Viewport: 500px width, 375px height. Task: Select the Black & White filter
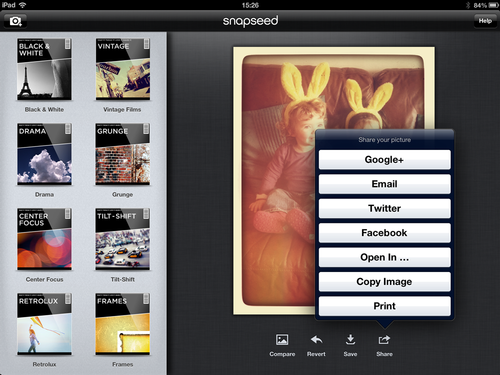click(44, 69)
